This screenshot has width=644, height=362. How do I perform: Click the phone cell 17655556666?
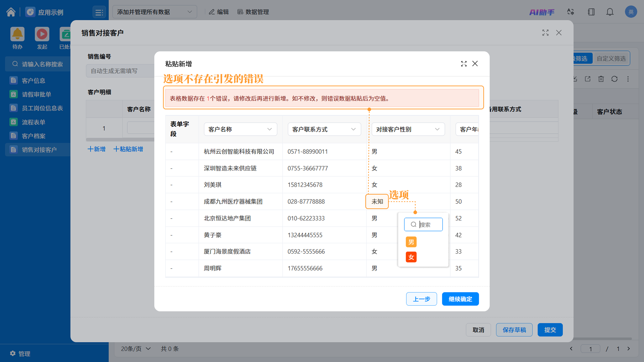click(x=324, y=268)
